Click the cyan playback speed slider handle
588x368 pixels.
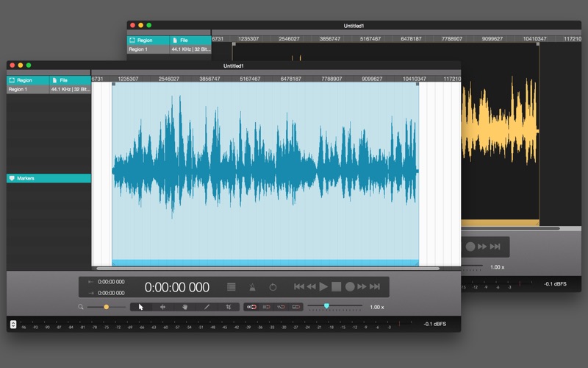(326, 306)
